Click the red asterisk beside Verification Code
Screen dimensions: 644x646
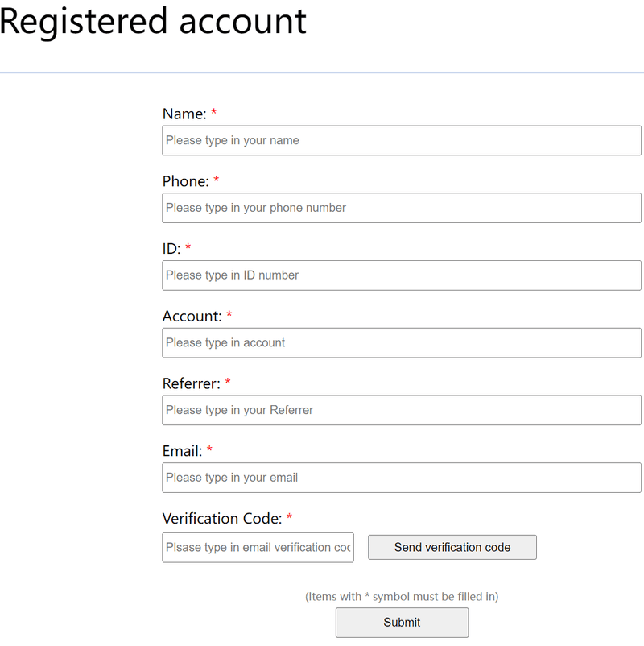click(289, 518)
